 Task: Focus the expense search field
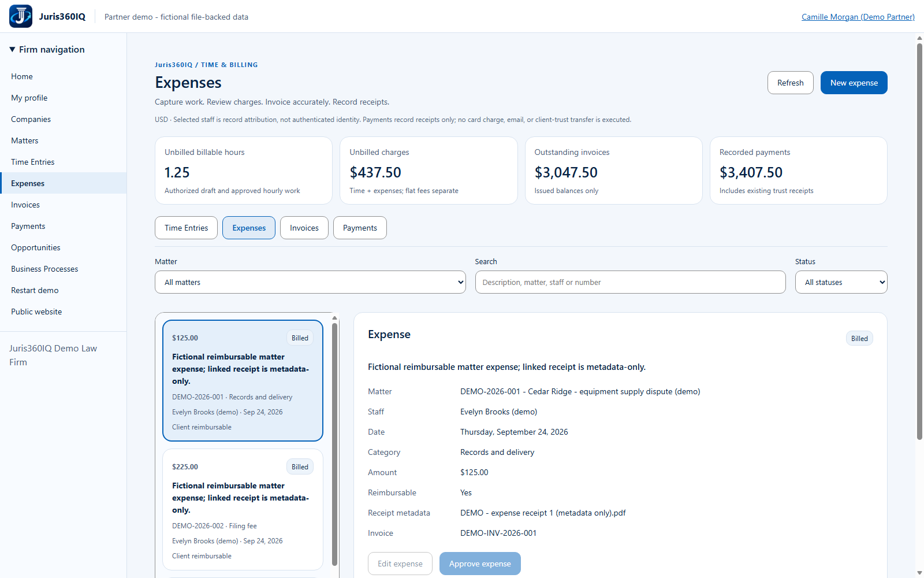(x=630, y=282)
